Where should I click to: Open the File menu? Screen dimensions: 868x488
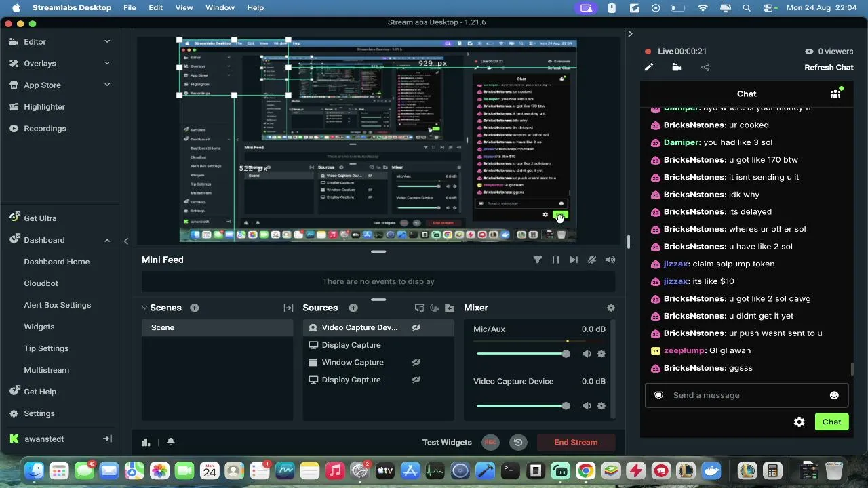[130, 7]
